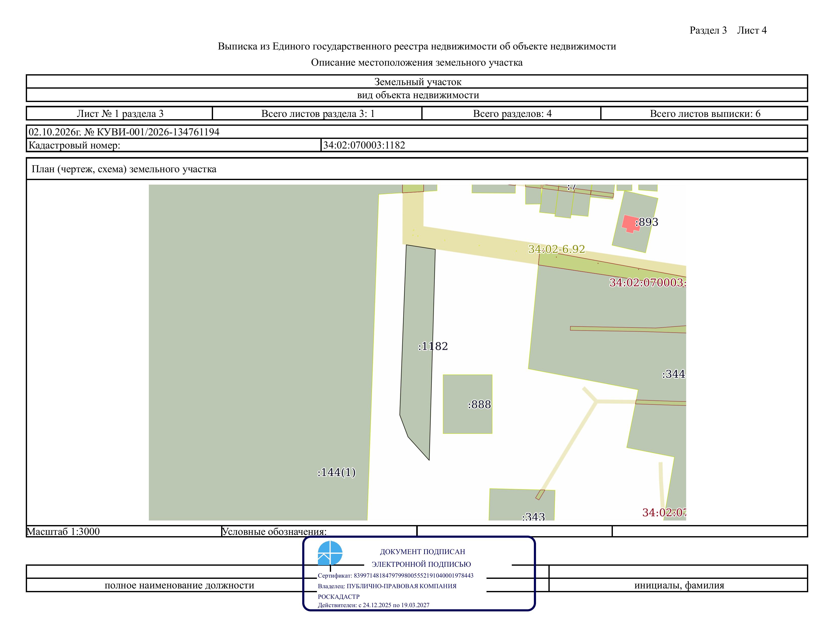Click zone label 34:02-6.92 on the map
This screenshot has width=834, height=644.
(557, 249)
